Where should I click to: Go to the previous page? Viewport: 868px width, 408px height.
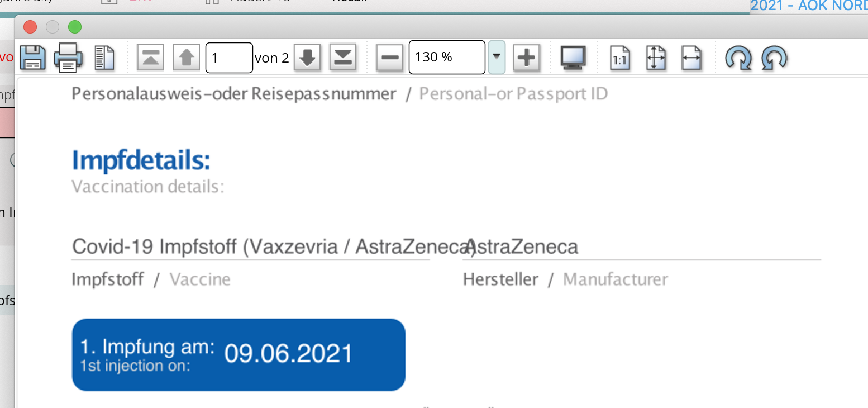(186, 58)
